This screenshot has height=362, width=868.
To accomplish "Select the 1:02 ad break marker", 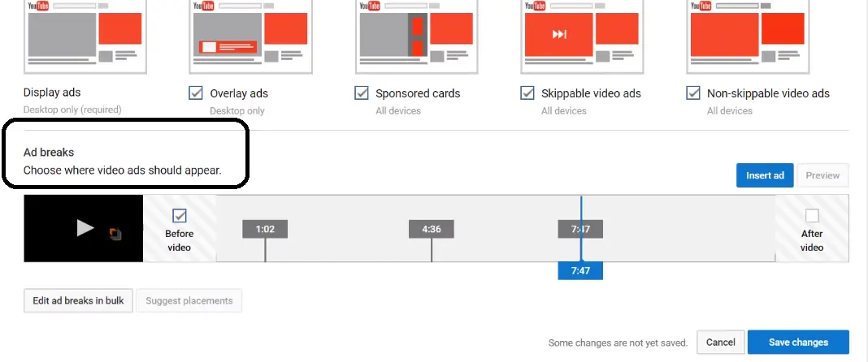I will [x=265, y=229].
